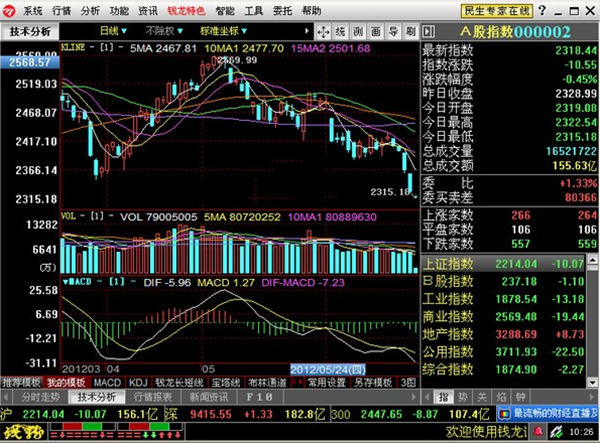
Task: Open the 委托 menu
Action: pyautogui.click(x=282, y=11)
